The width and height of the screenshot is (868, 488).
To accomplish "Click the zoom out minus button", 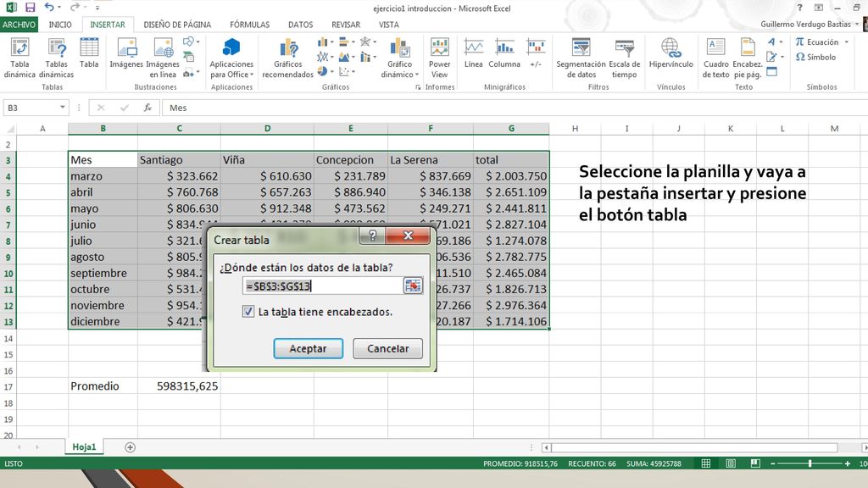I will point(773,463).
